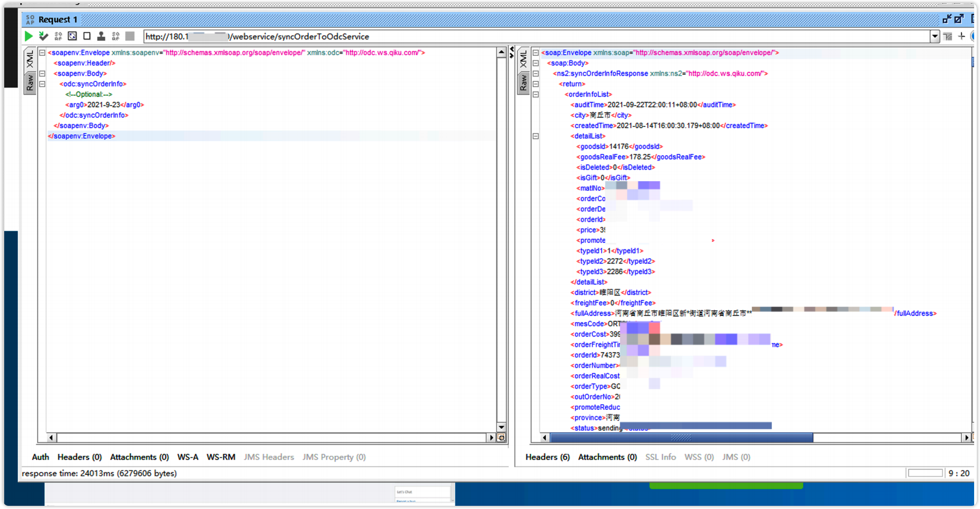Switch request editor to Raw tab
980x509 pixels.
[x=30, y=82]
